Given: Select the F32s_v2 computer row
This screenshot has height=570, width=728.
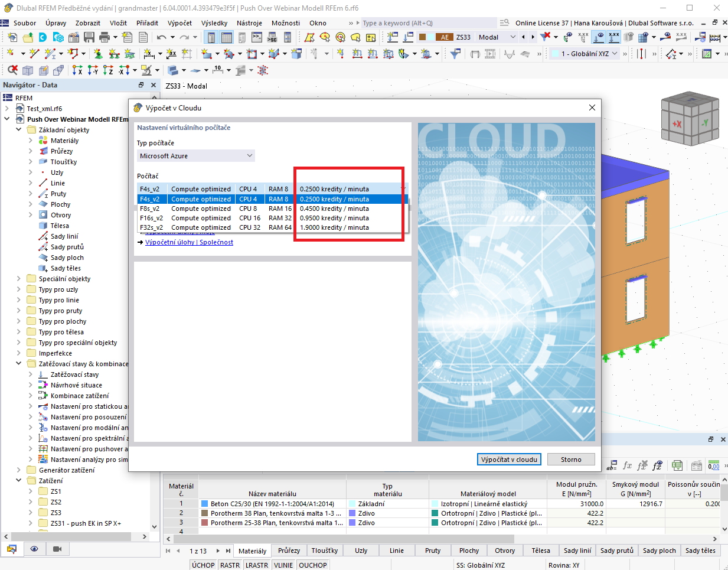Looking at the screenshot, I should (273, 227).
